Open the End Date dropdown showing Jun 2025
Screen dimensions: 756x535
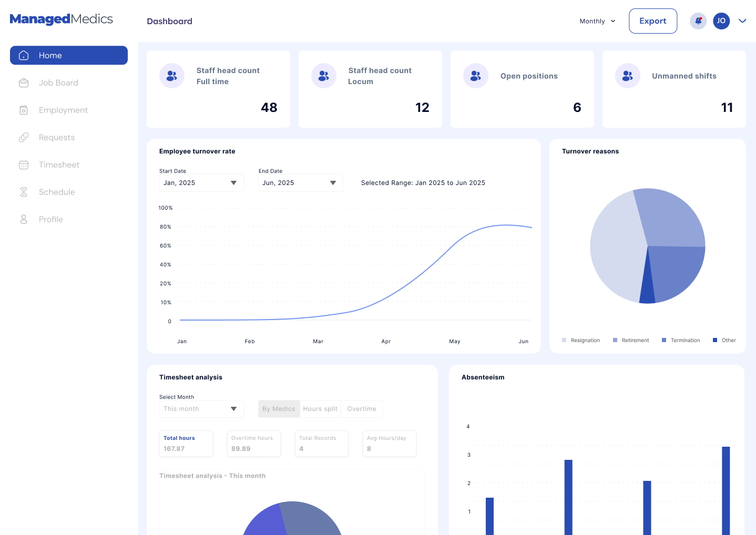[300, 182]
